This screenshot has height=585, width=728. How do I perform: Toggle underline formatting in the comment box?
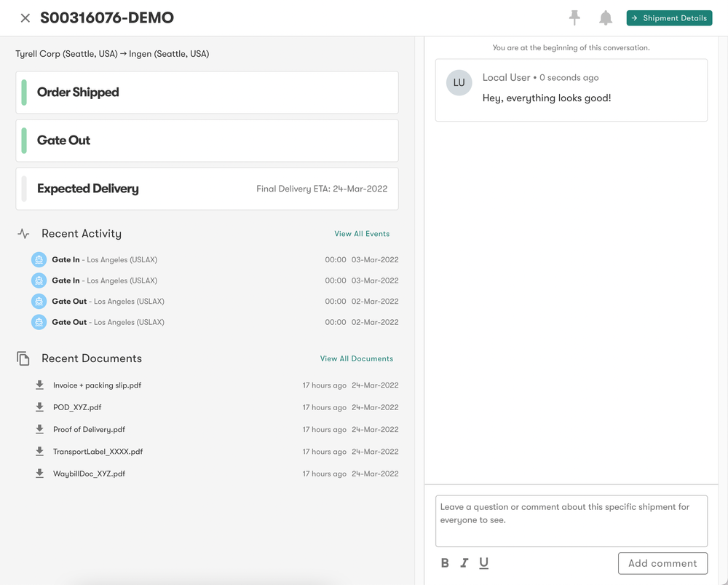[483, 562]
